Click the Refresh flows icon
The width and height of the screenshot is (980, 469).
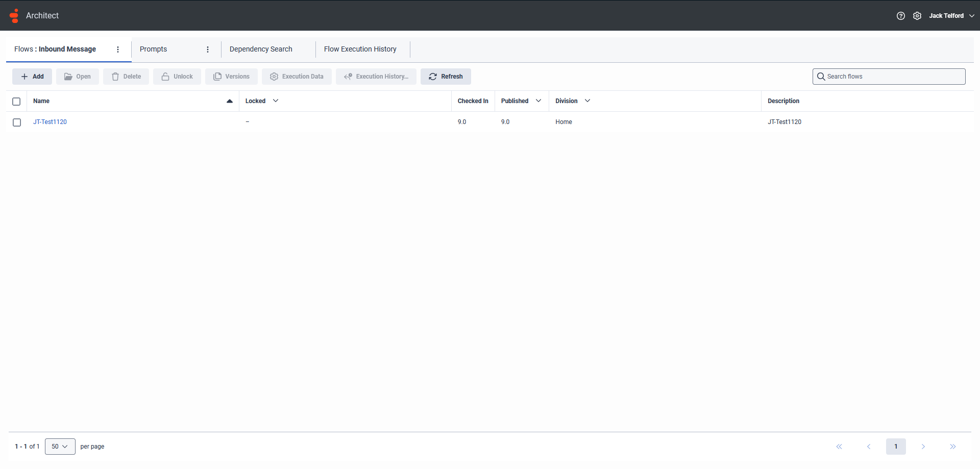[432, 76]
